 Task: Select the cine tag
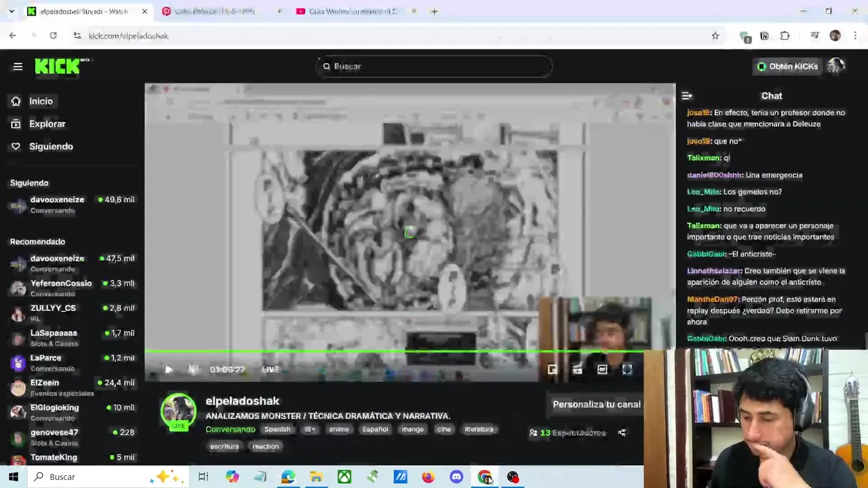coord(444,429)
